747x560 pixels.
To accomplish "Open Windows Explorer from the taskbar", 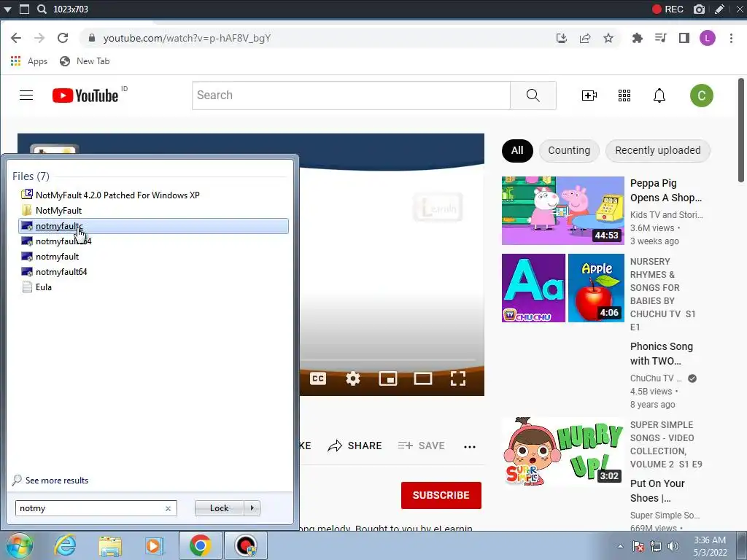I will click(110, 545).
